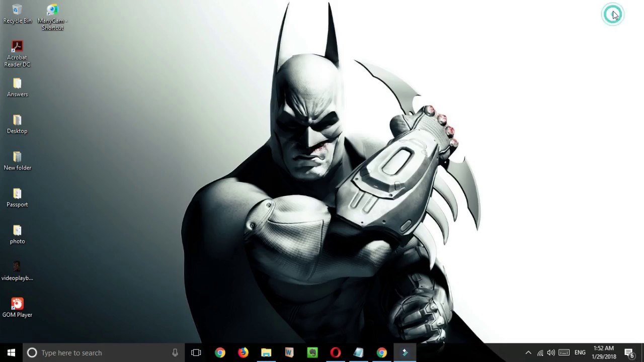This screenshot has height=362, width=644.
Task: Open the Windows Start menu
Action: (11, 352)
